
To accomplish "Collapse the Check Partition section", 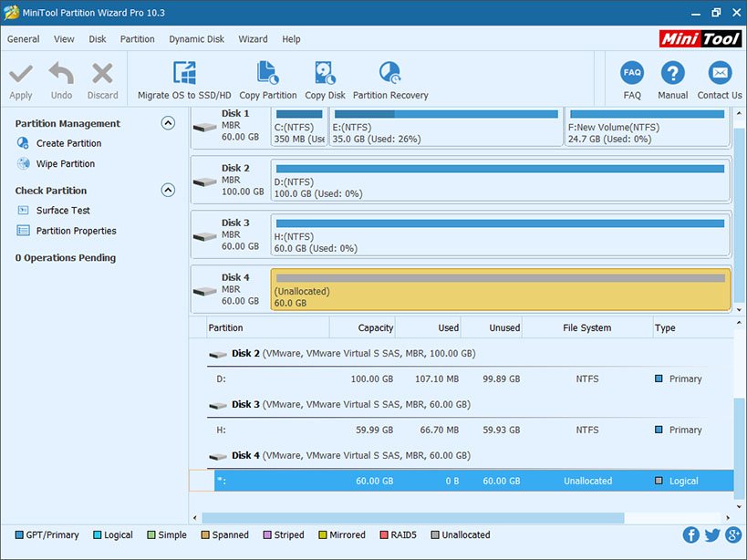I will [x=167, y=191].
